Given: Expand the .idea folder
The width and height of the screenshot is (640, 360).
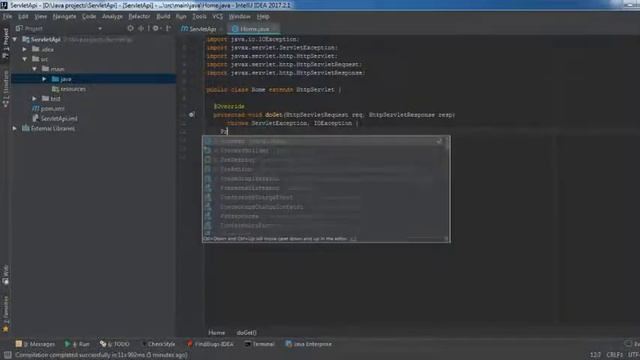Looking at the screenshot, I should click(x=24, y=49).
